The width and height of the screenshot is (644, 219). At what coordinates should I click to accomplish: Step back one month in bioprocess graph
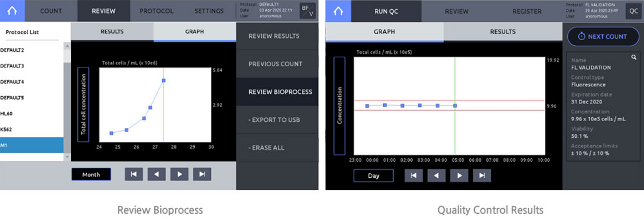(156, 174)
